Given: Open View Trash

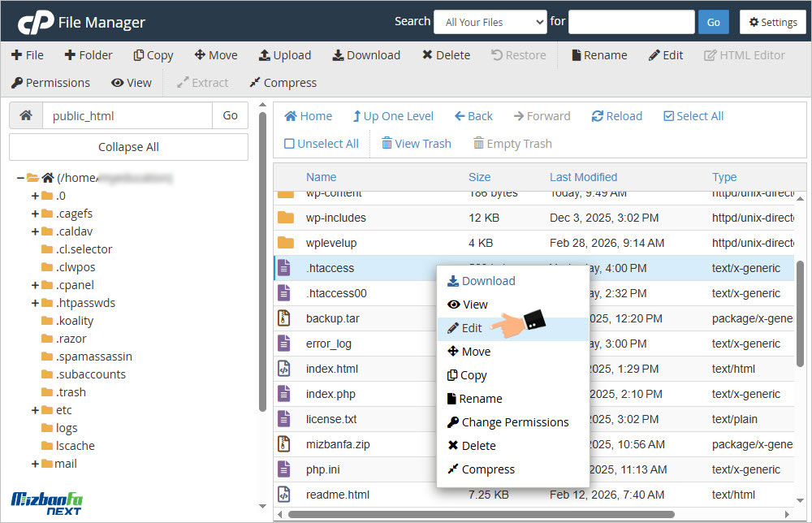Looking at the screenshot, I should point(417,144).
